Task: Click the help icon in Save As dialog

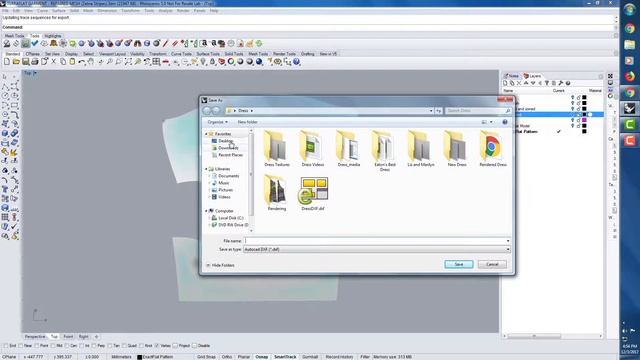Action: pos(505,122)
